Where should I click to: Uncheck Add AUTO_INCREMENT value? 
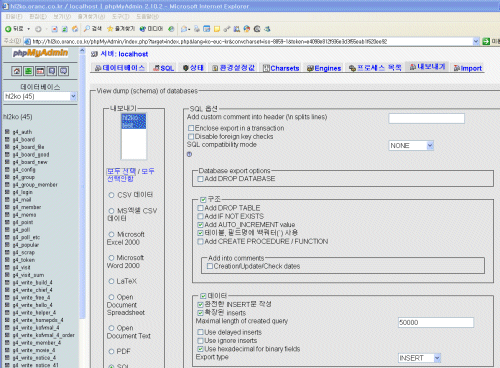pos(200,225)
